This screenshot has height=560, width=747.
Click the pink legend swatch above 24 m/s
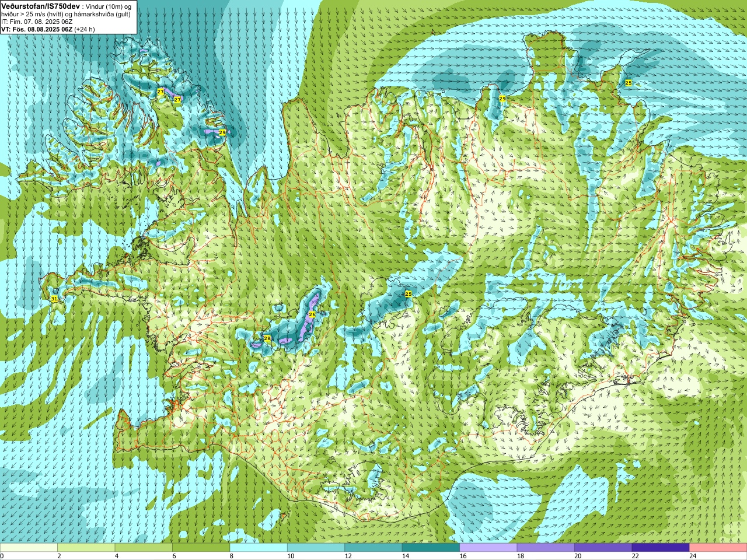718,548
